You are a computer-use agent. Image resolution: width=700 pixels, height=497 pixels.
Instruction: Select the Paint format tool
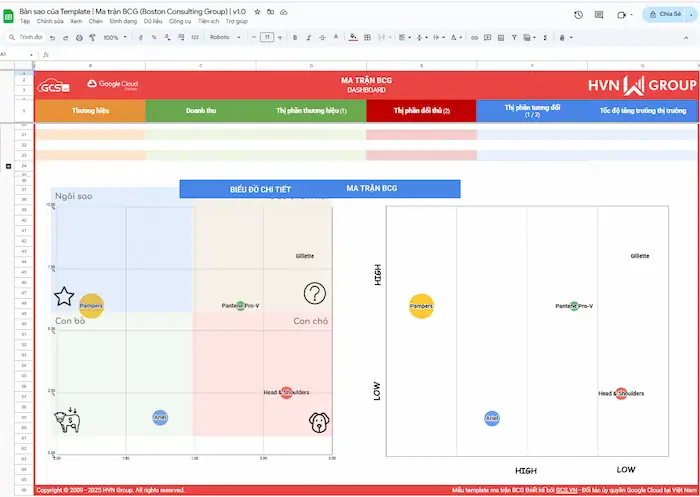[92, 37]
